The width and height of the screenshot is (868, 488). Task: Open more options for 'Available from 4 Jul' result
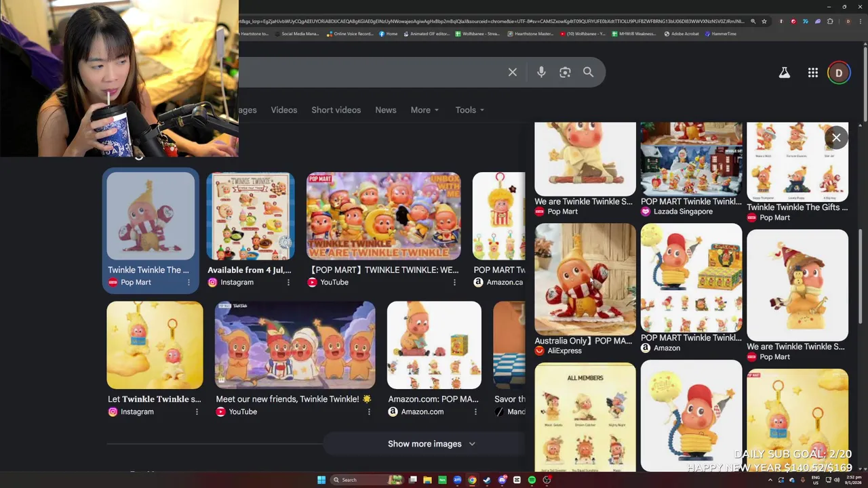point(288,282)
